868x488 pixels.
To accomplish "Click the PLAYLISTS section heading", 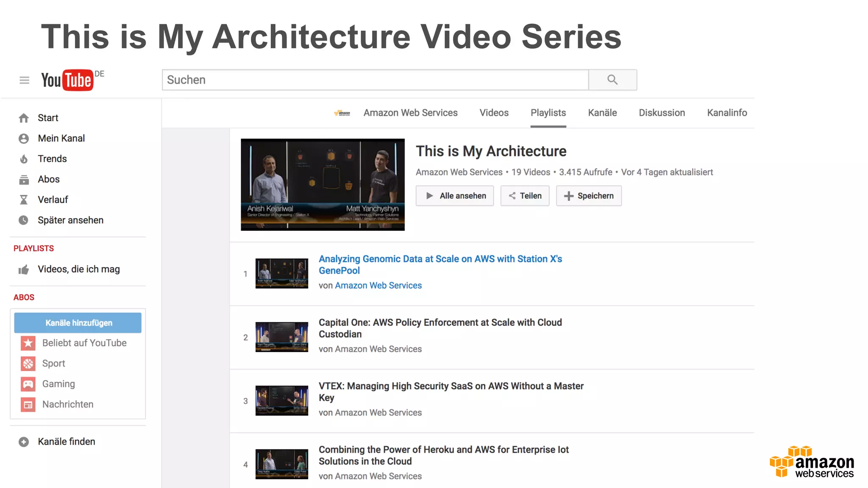I will click(x=33, y=249).
